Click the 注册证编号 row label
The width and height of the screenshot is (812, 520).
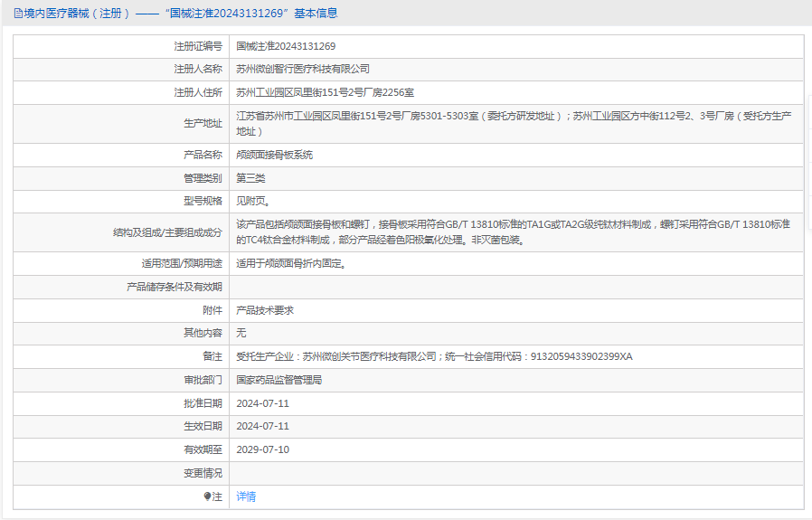click(x=198, y=46)
